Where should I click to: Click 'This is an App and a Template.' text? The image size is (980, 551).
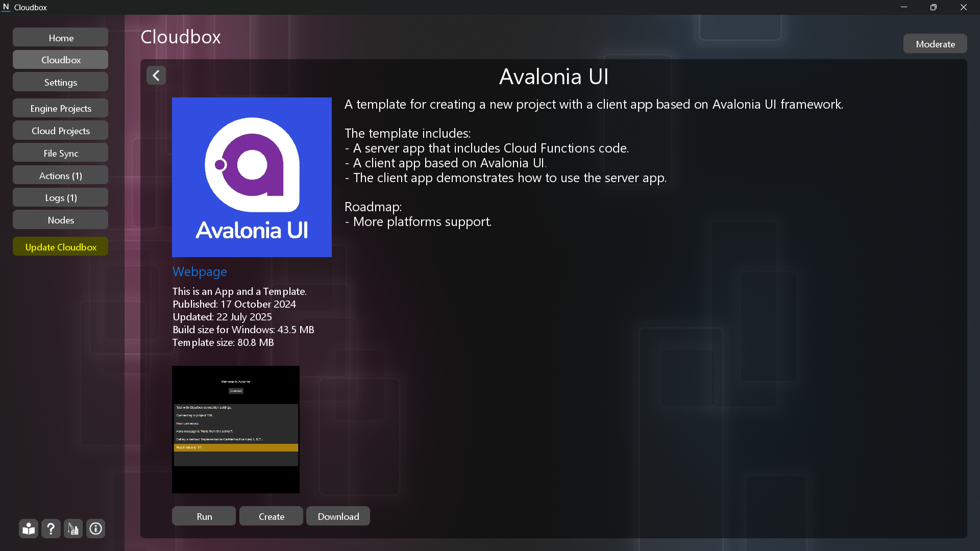(x=239, y=291)
